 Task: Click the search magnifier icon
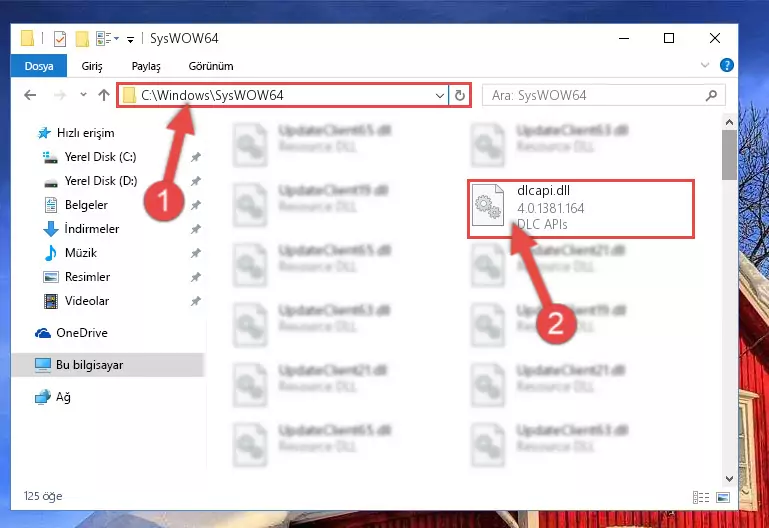click(712, 96)
